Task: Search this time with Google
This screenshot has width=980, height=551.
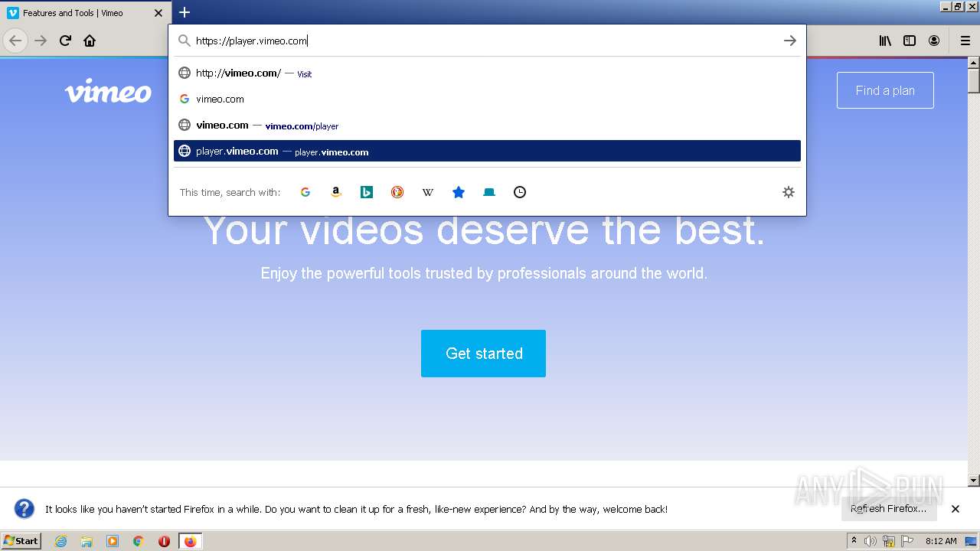Action: [x=305, y=192]
